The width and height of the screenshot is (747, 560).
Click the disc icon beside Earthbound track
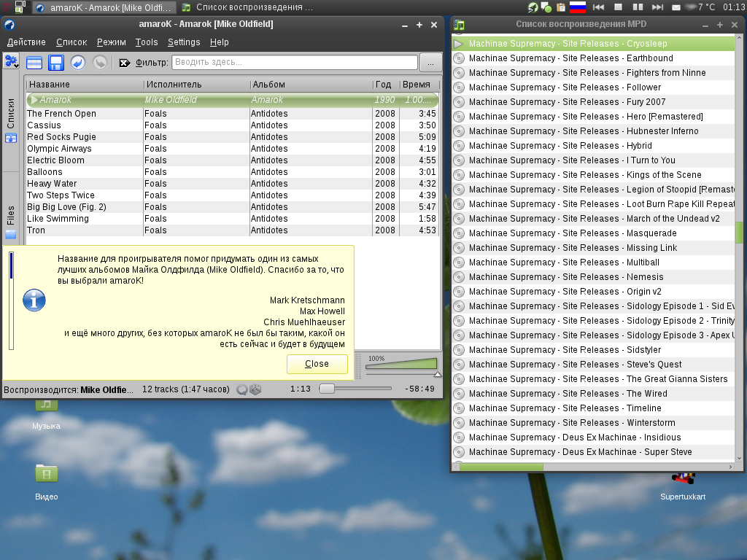click(x=459, y=58)
